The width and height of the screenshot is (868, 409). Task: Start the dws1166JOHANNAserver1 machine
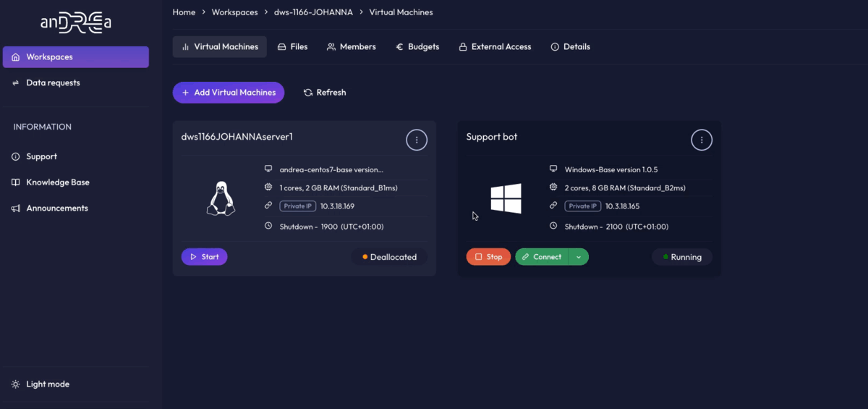click(x=205, y=257)
